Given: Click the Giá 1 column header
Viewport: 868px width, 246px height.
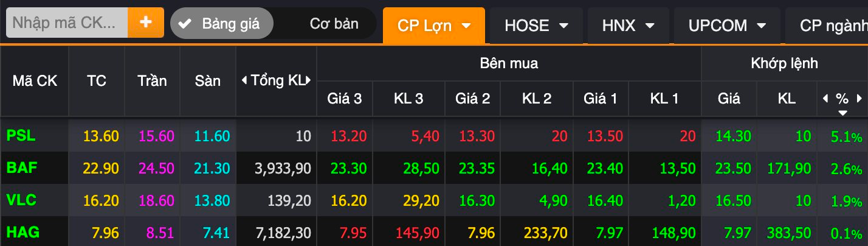Looking at the screenshot, I should (x=601, y=99).
